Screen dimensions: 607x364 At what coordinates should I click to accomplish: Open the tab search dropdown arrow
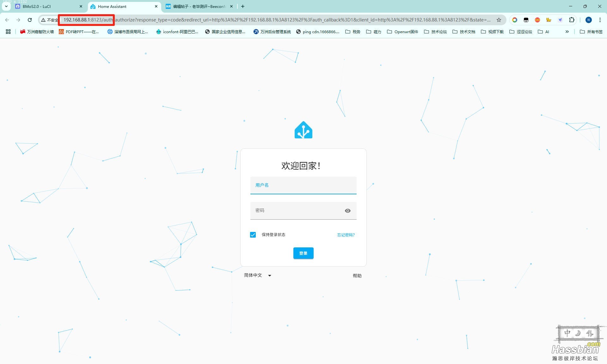pos(6,6)
